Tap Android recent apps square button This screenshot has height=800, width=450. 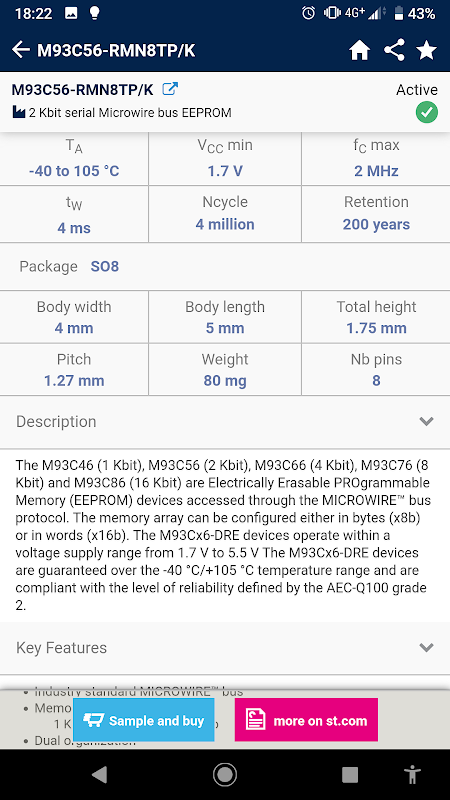point(349,774)
